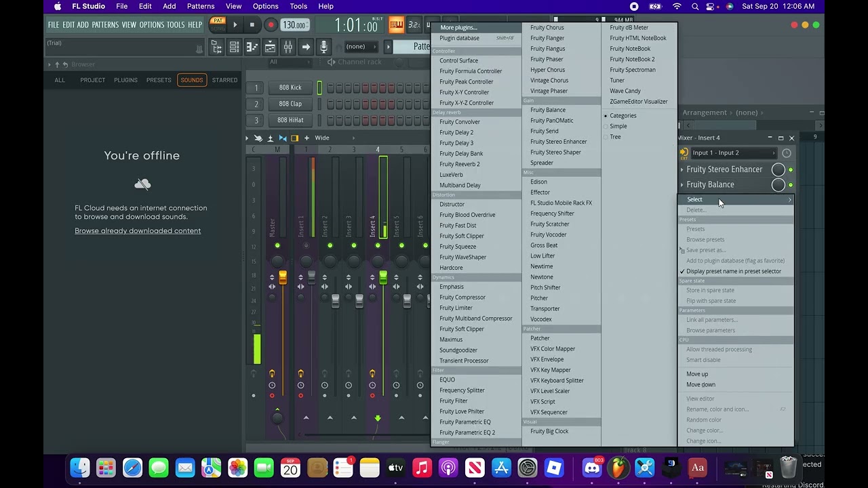Open the browser view from the toolbar

click(216, 47)
